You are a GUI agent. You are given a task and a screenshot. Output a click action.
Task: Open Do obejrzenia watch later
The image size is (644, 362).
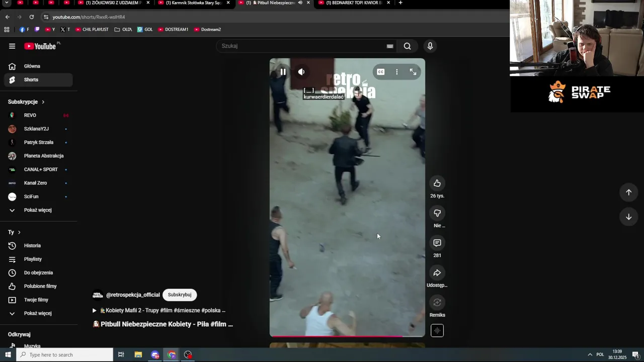(x=38, y=273)
